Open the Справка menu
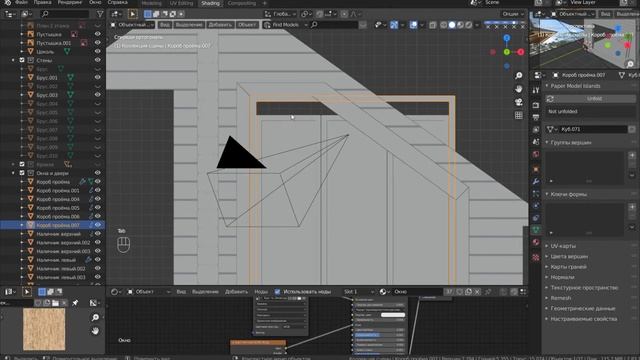This screenshot has height=360, width=640. (x=118, y=2)
